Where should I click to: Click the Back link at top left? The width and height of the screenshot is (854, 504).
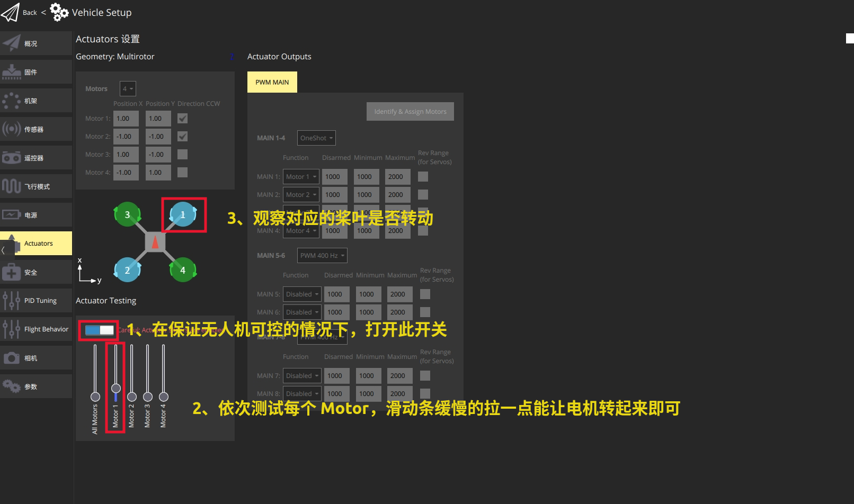[30, 12]
